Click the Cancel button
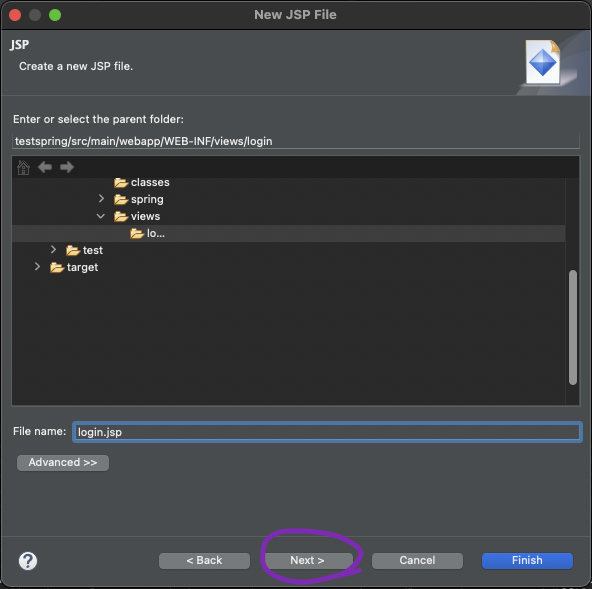 [x=417, y=561]
